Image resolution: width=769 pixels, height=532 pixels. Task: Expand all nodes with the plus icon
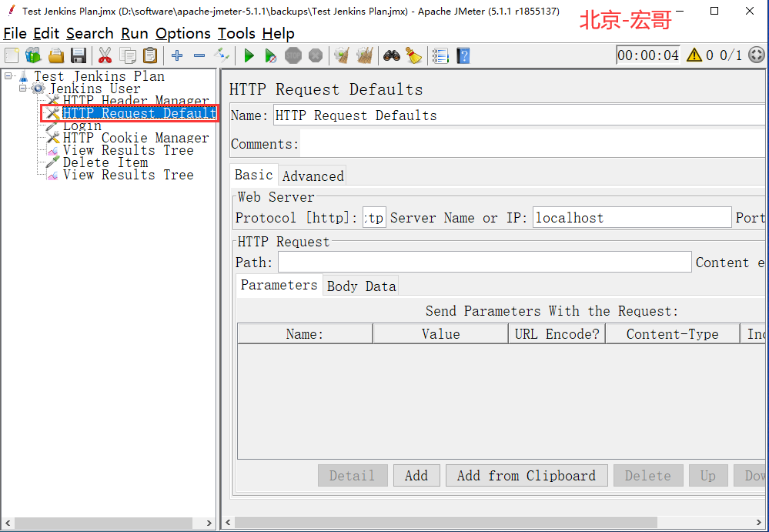[177, 55]
